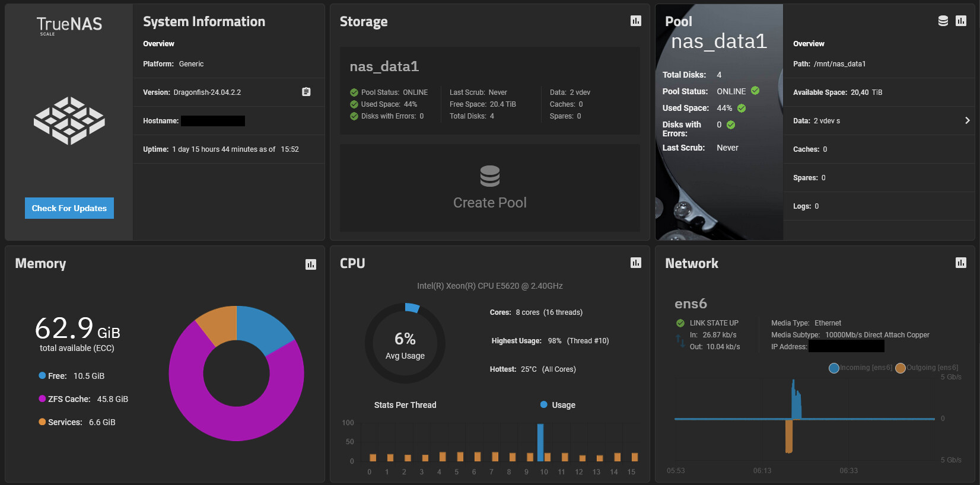The height and width of the screenshot is (485, 980).
Task: Toggle Incoming [ens6] legend series
Action: 833,368
